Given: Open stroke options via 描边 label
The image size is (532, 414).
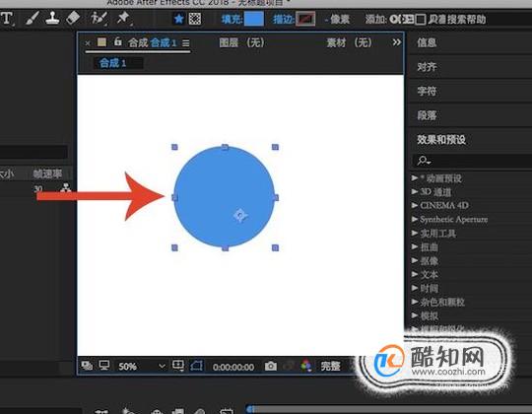Looking at the screenshot, I should (284, 19).
